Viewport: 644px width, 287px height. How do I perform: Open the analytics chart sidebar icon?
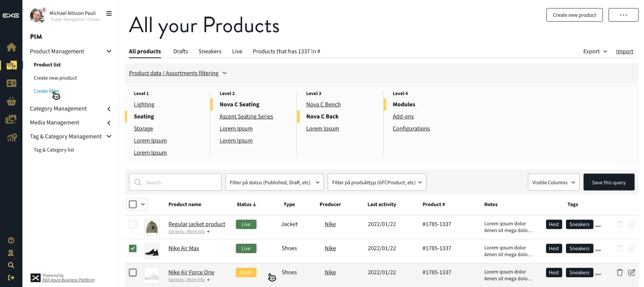[x=12, y=138]
